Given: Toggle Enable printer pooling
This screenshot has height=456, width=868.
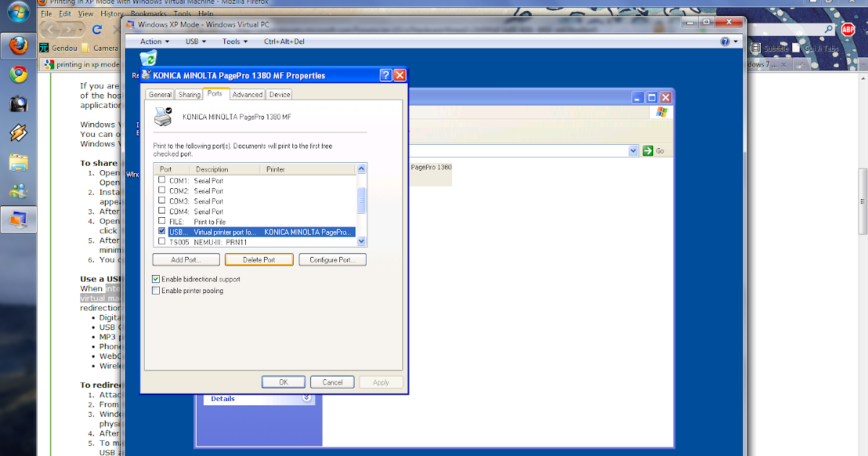Looking at the screenshot, I should coord(156,290).
